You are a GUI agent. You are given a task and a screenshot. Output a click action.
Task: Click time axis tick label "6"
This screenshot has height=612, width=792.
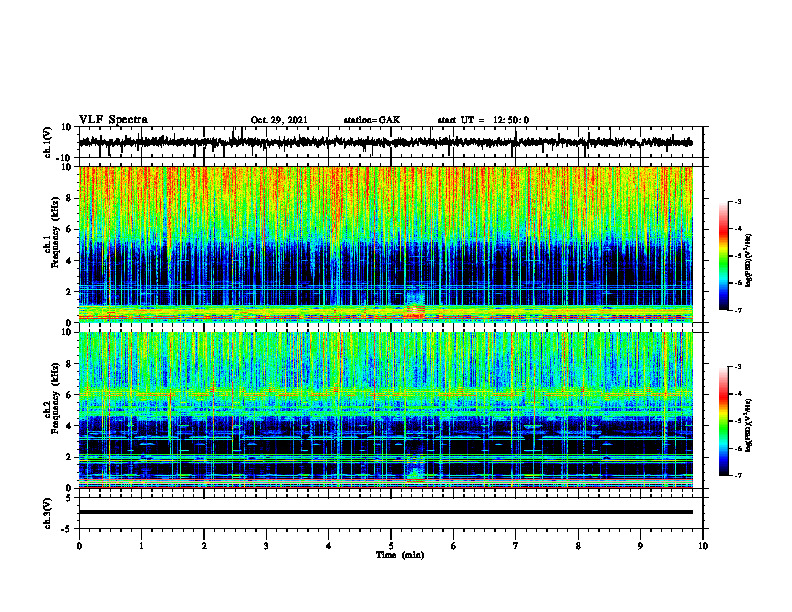tap(454, 546)
